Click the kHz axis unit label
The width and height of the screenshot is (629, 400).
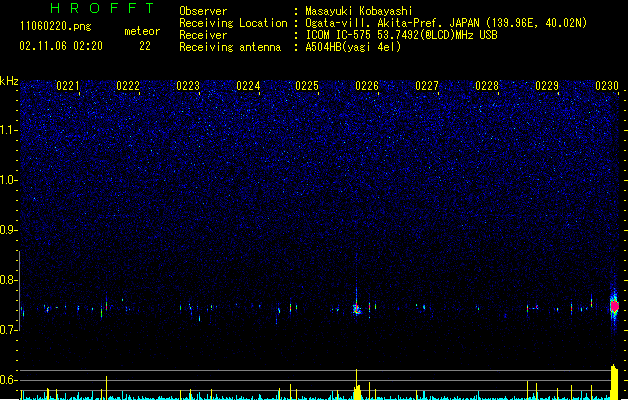(x=9, y=81)
